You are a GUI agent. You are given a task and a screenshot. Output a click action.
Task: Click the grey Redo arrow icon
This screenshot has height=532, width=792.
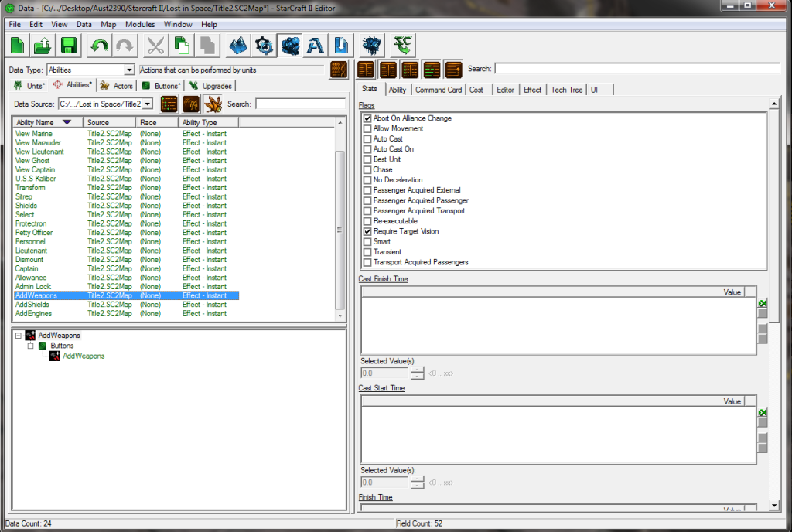pyautogui.click(x=125, y=46)
